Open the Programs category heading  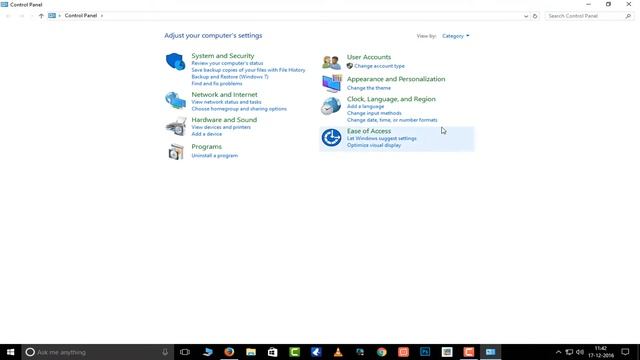pos(207,147)
